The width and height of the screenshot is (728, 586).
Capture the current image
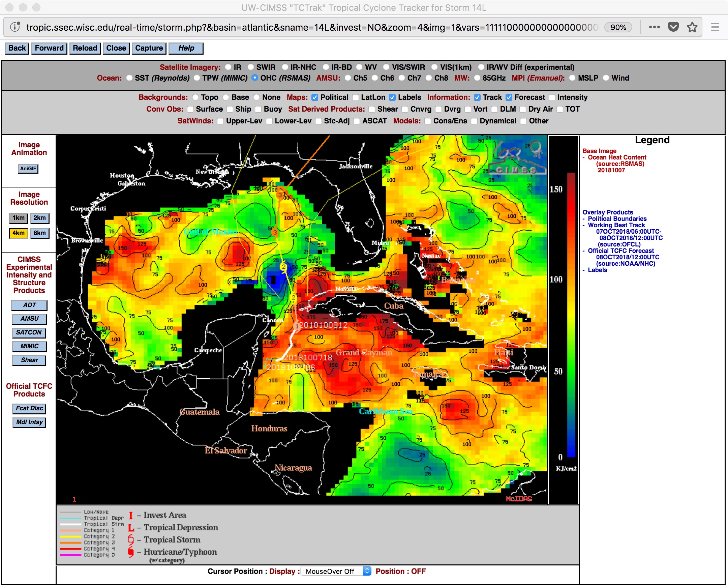[149, 48]
